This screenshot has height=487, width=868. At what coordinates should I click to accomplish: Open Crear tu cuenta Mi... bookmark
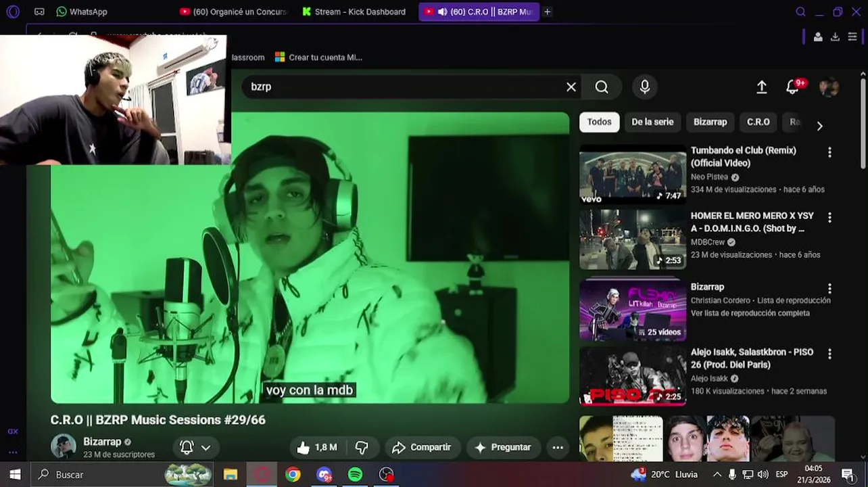(x=318, y=57)
